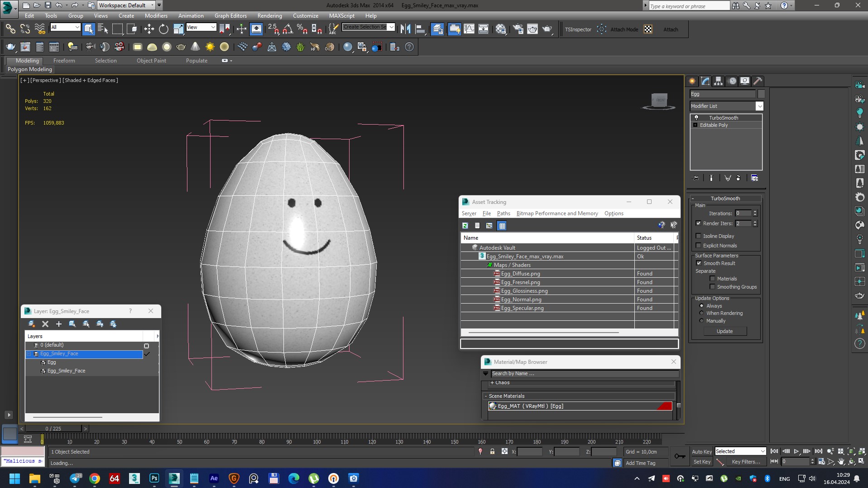Viewport: 868px width, 488px height.
Task: Click the Play Animation button
Action: click(796, 451)
